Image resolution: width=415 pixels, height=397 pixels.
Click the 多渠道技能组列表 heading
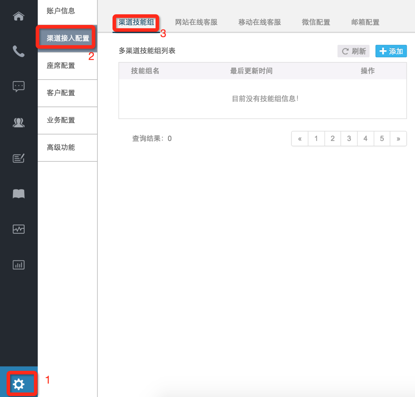click(147, 51)
